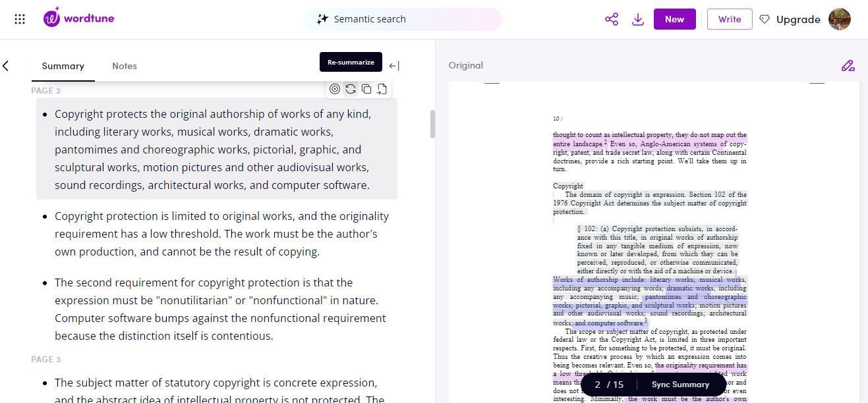Click the Original panel heading

click(x=466, y=65)
